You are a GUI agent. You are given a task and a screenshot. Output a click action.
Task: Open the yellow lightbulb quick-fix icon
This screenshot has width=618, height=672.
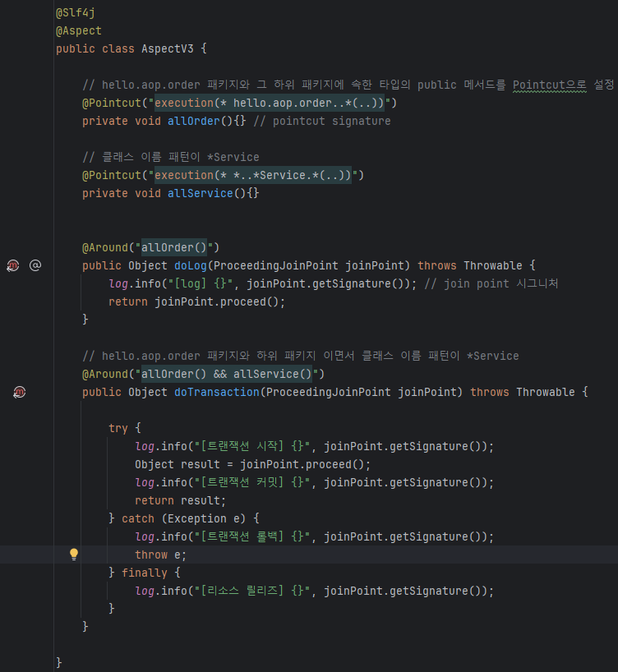click(74, 555)
